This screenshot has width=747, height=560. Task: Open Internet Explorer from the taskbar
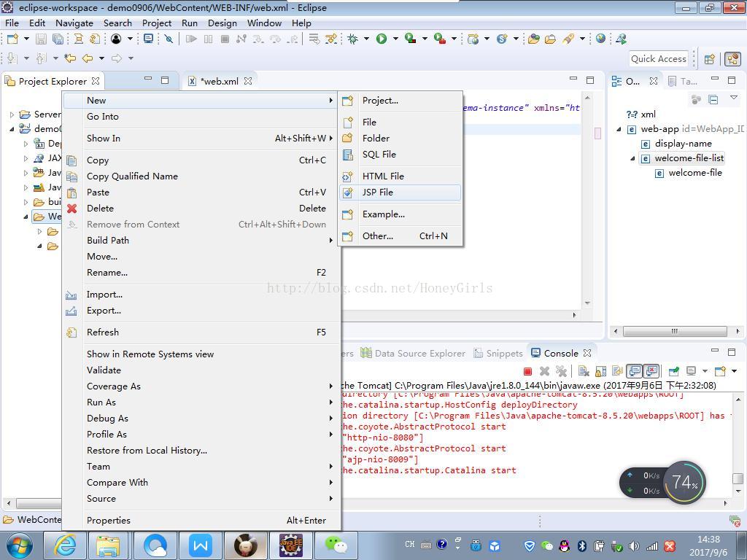click(x=64, y=545)
